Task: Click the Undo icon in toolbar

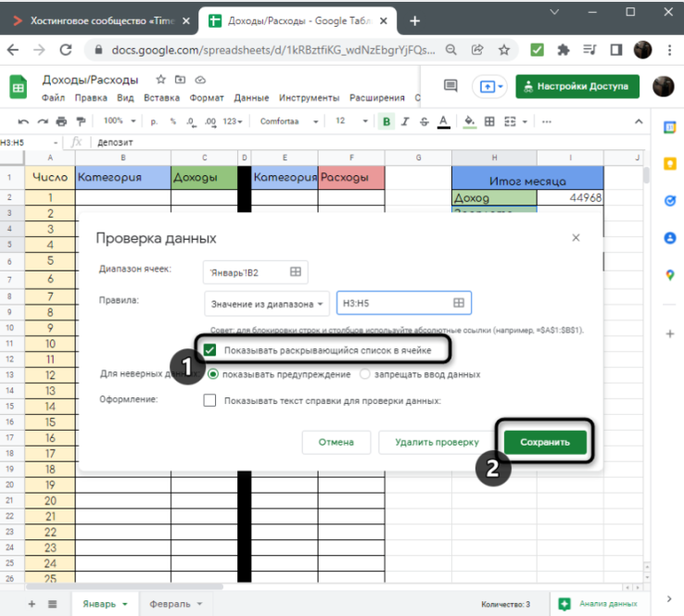Action: coord(23,121)
